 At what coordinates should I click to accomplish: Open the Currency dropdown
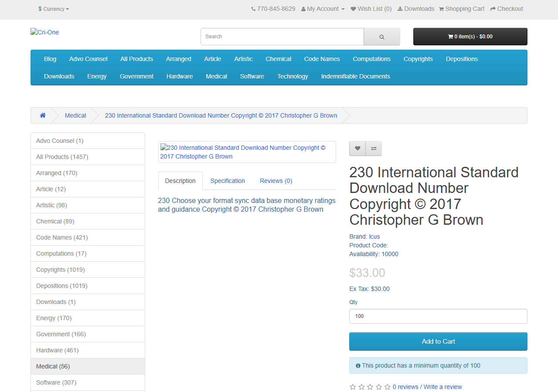54,9
